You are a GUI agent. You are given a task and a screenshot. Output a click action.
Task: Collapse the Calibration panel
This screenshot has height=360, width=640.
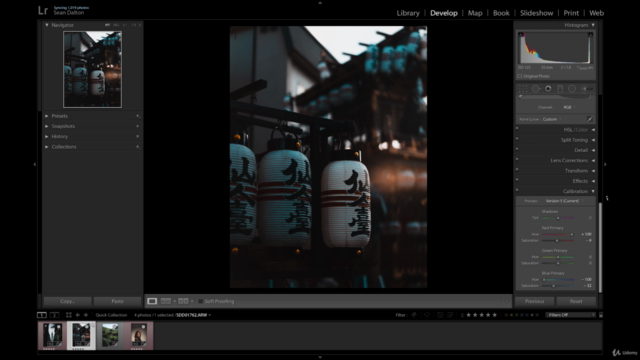(x=593, y=191)
